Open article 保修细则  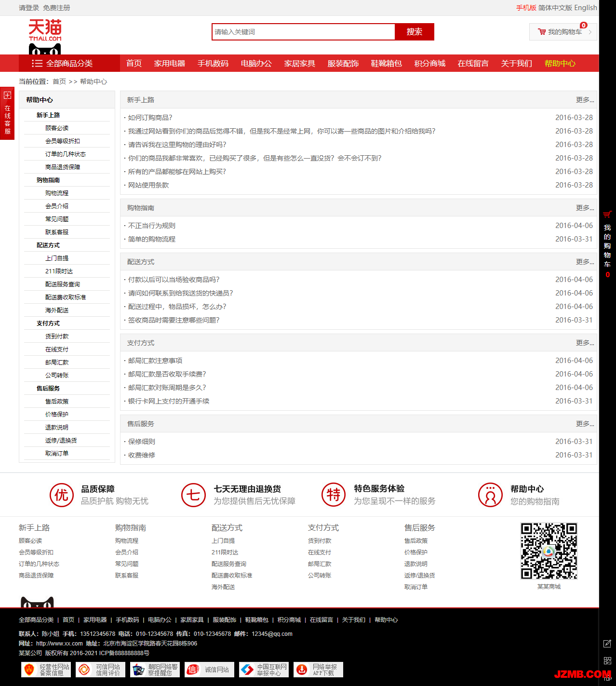(142, 442)
